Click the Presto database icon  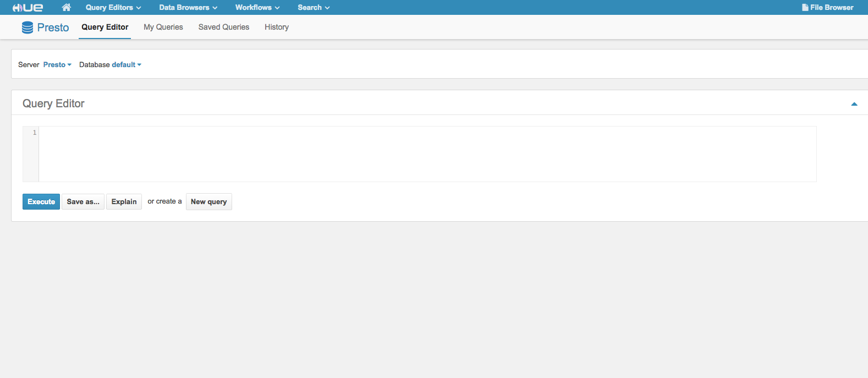pos(27,28)
